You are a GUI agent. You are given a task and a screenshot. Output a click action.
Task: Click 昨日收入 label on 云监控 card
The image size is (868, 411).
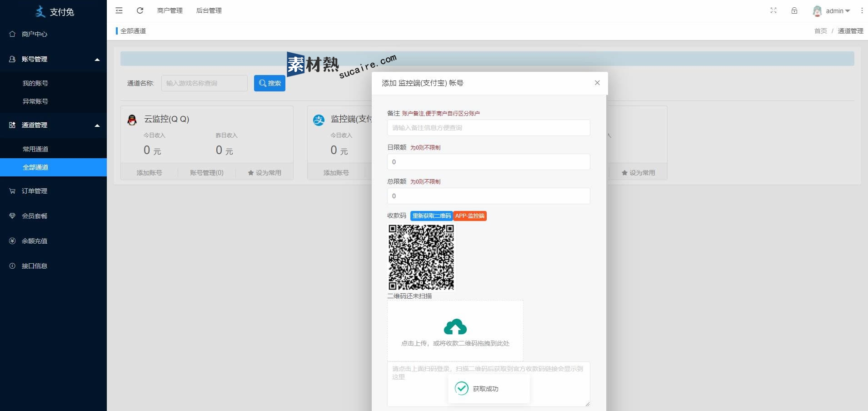[x=226, y=135]
